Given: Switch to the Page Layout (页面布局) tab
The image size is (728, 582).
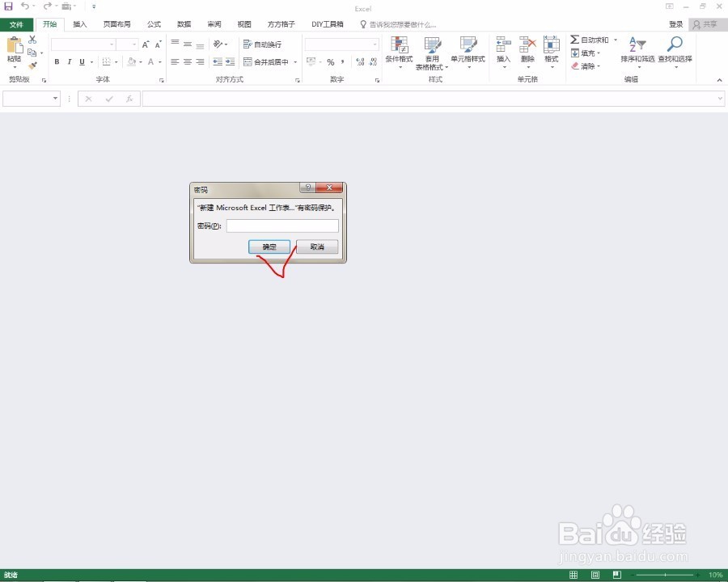Looking at the screenshot, I should [117, 24].
